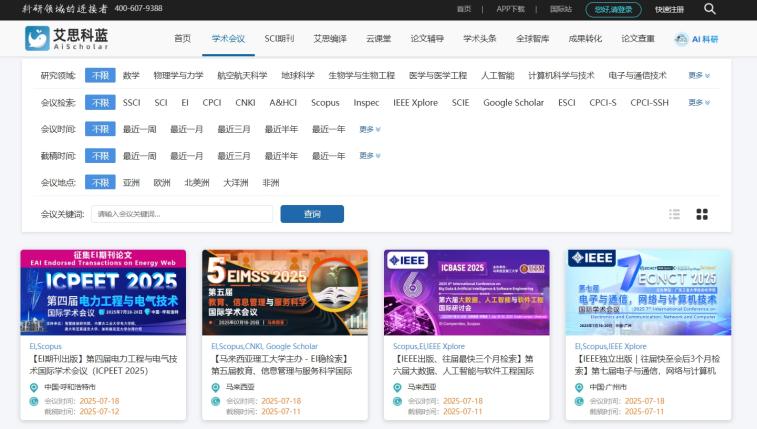Select 最近一周 under 会议时间 filter
Screen dimensions: 757x429
[x=139, y=129]
